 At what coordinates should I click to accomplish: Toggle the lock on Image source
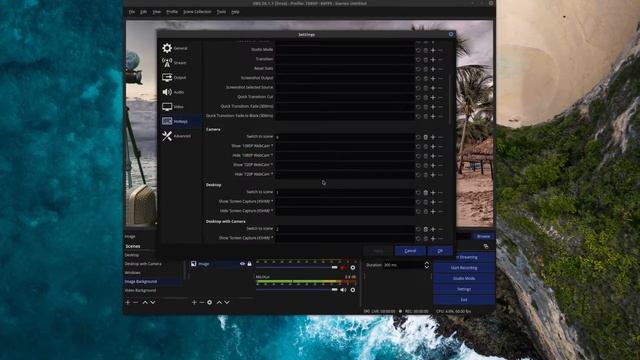[249, 264]
